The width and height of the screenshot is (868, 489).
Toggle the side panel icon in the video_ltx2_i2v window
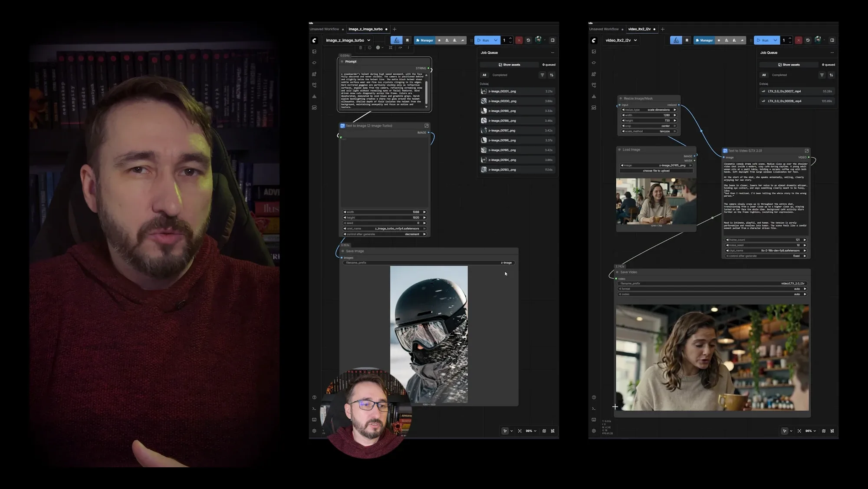[832, 40]
